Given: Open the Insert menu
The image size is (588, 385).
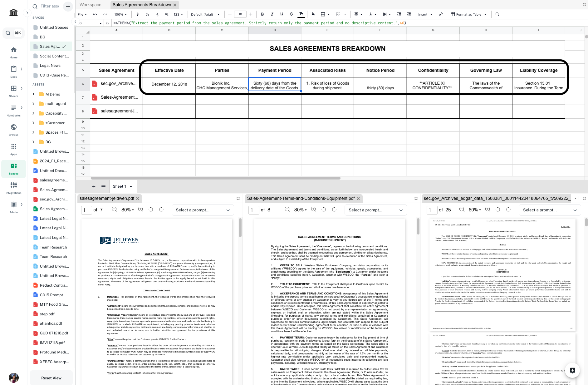Looking at the screenshot, I should (x=425, y=14).
